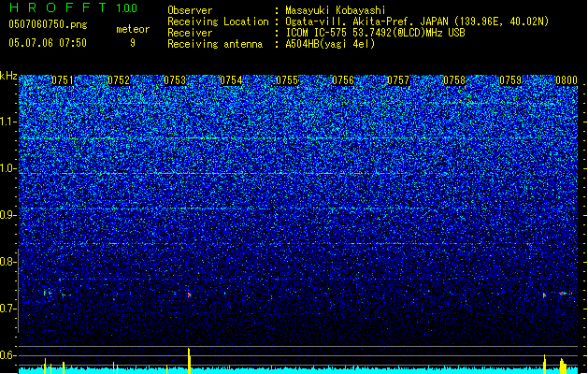Click the date stamp 05.07.06 07:50
The width and height of the screenshot is (588, 374).
coord(48,43)
